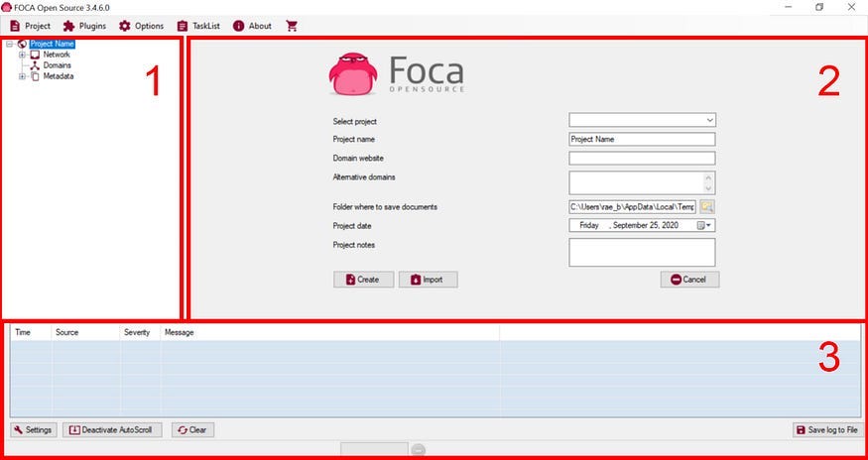The width and height of the screenshot is (868, 460).
Task: Select the Metadata tree item
Action: [59, 76]
